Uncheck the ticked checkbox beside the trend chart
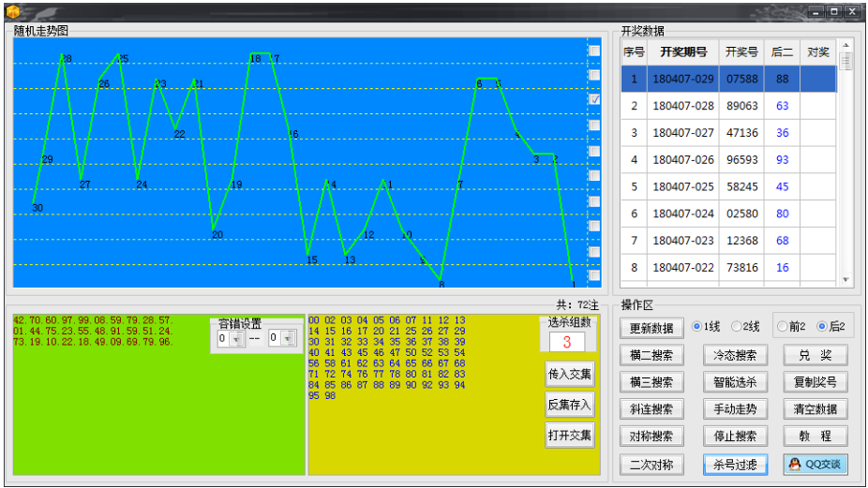 click(594, 99)
